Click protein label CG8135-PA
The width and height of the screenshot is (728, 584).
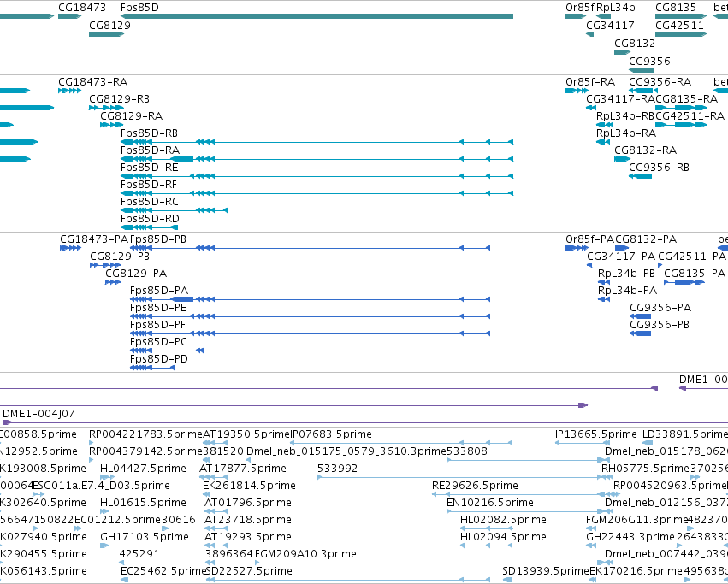[x=695, y=274]
